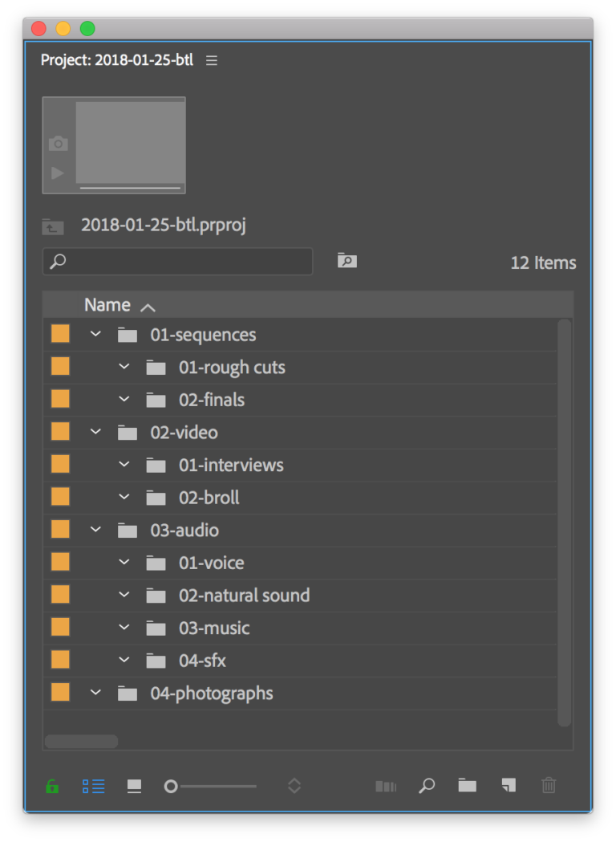Collapse the 01-sequences bin
The width and height of the screenshot is (616, 842).
[x=95, y=333]
